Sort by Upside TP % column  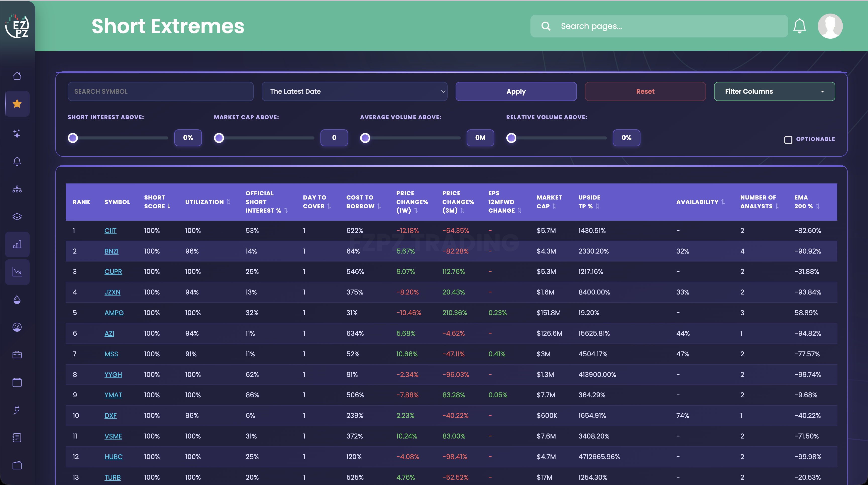[x=598, y=206]
